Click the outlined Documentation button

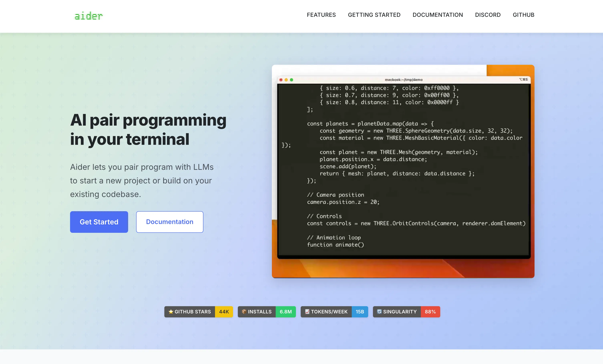(170, 222)
